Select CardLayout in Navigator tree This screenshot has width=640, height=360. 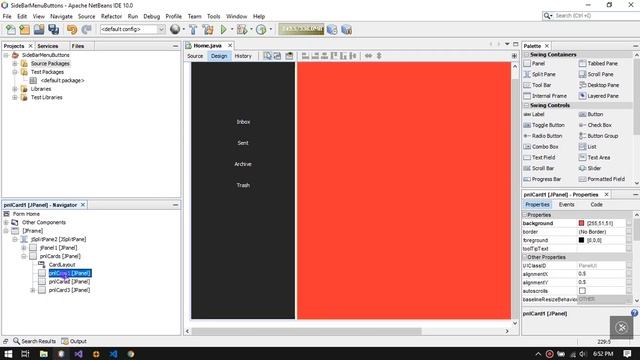[62, 265]
